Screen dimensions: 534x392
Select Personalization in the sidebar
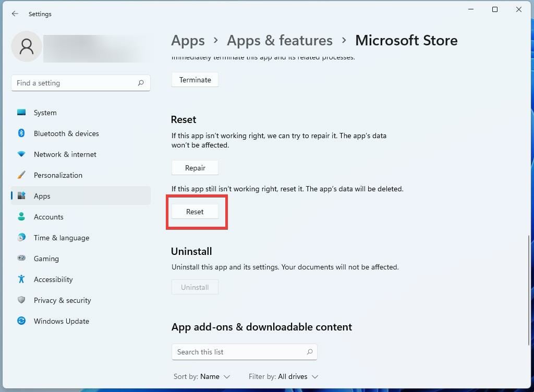pos(81,175)
